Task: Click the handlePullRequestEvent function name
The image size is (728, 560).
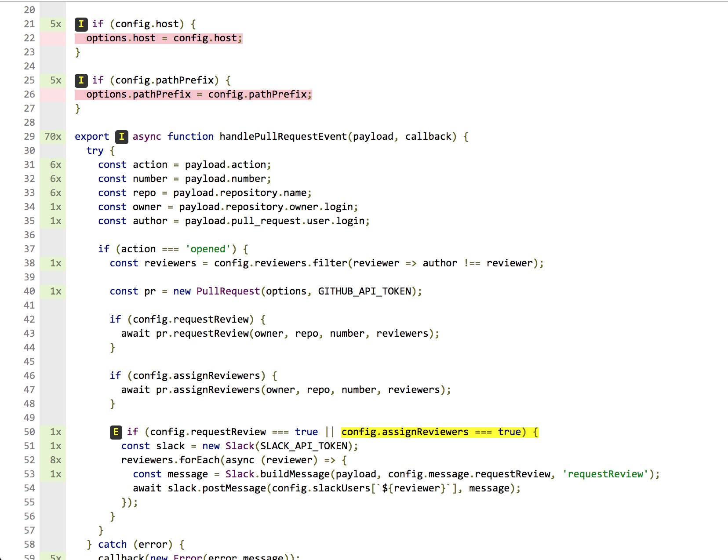Action: pyautogui.click(x=283, y=137)
